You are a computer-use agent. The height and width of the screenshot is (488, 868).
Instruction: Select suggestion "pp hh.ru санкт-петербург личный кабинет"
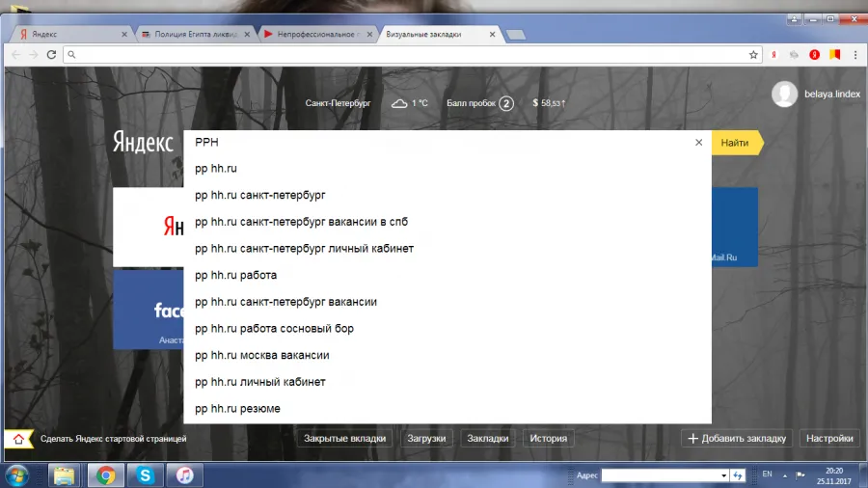448,249
